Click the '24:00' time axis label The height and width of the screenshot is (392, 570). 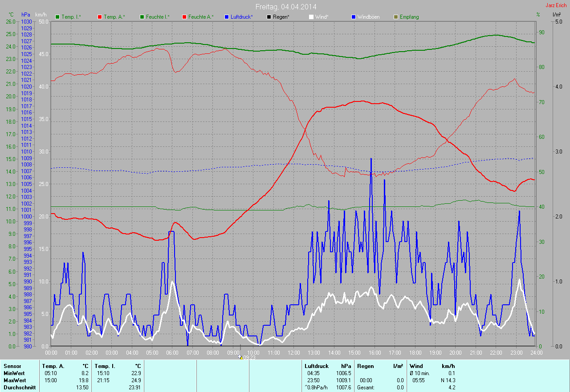tap(536, 352)
